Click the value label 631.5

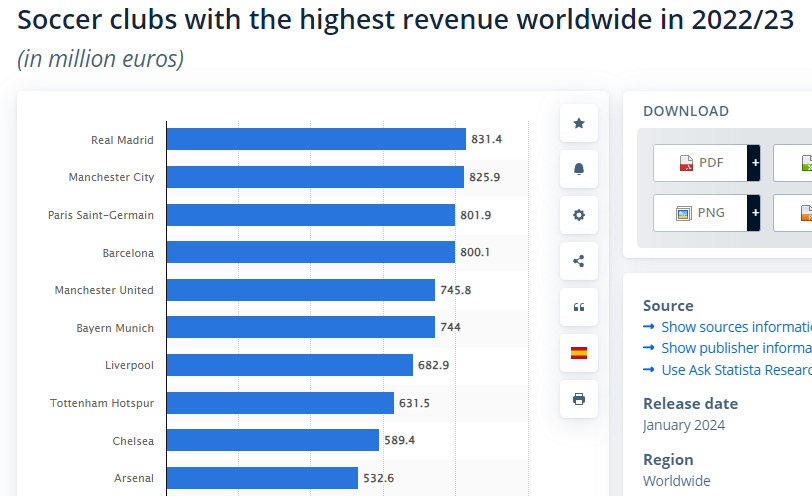(x=414, y=403)
